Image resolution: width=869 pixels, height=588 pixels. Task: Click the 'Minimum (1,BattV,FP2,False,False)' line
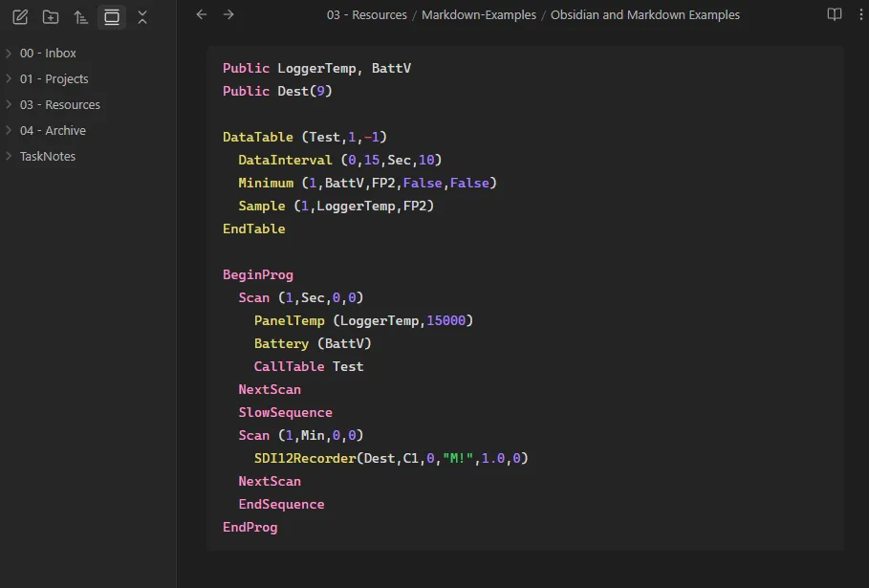[367, 183]
